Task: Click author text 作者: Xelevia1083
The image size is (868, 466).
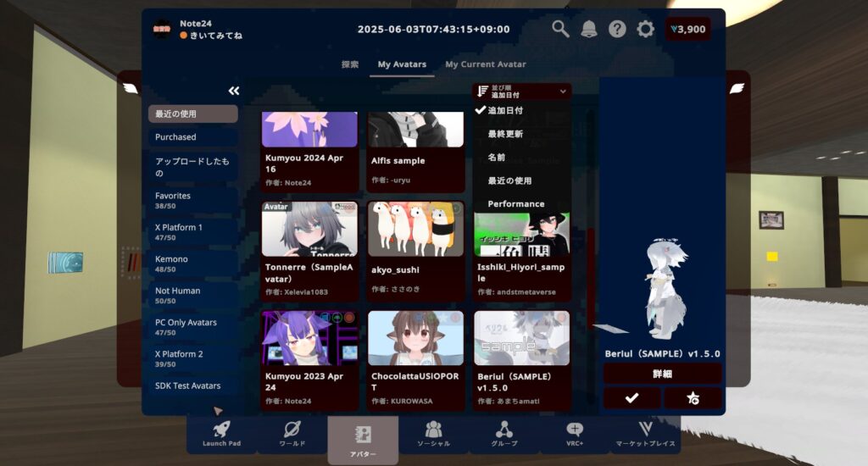Action: pyautogui.click(x=297, y=291)
